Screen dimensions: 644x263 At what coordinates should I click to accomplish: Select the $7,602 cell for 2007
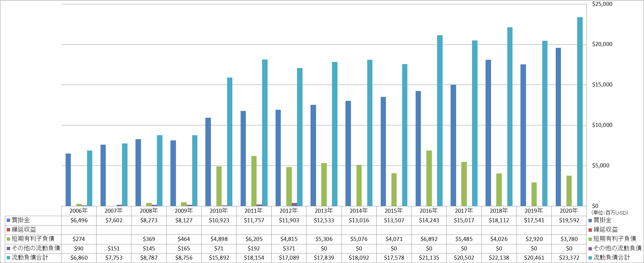(x=114, y=220)
